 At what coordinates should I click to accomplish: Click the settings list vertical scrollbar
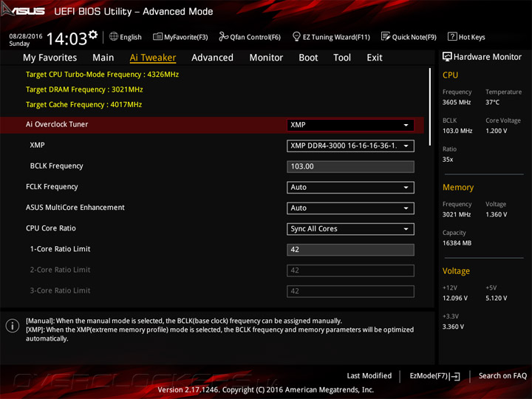pos(430,107)
